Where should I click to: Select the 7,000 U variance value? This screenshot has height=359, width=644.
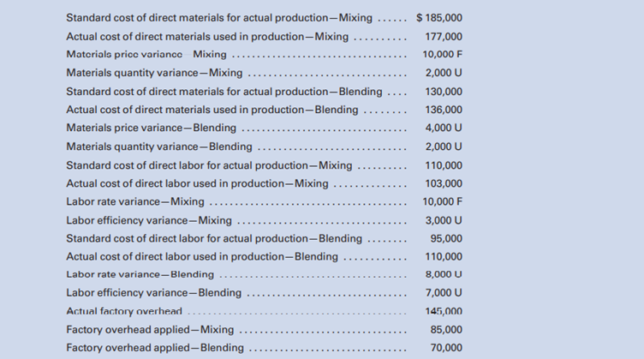443,293
